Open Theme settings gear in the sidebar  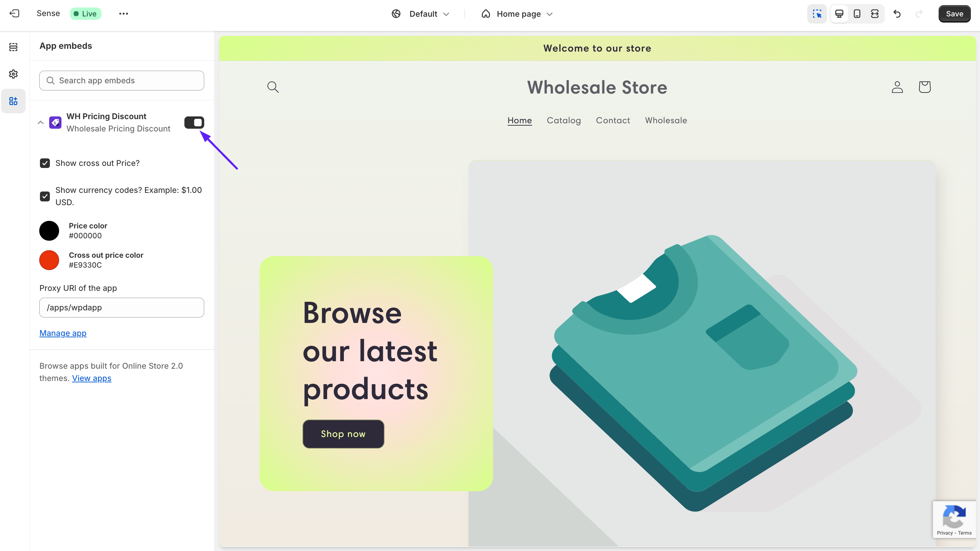point(13,74)
